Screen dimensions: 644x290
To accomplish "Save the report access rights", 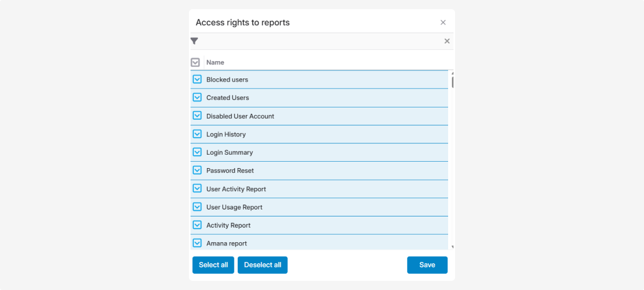I will coord(427,265).
